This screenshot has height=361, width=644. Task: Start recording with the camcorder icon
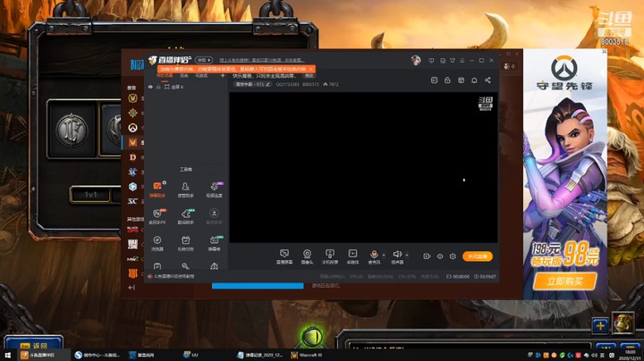coord(427,256)
